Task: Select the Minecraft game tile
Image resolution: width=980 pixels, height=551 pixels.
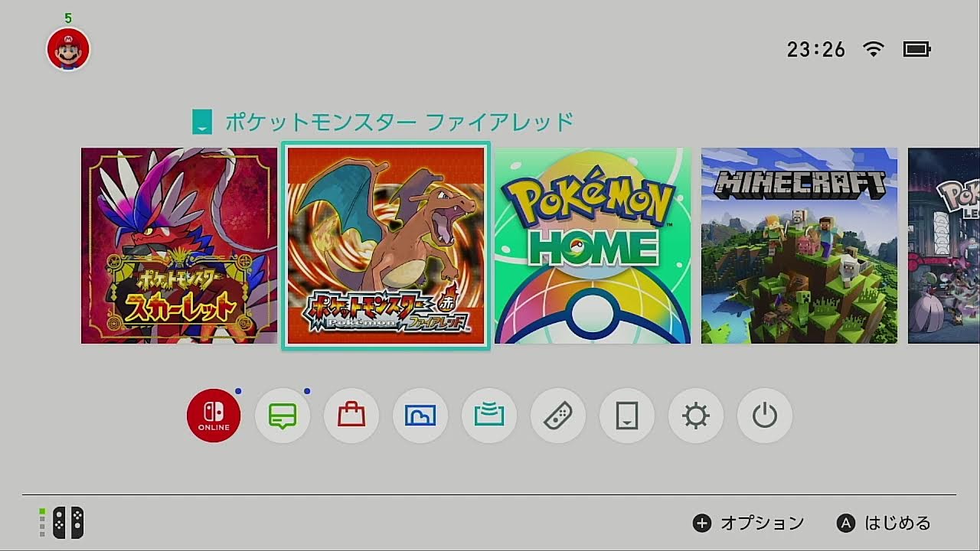Action: [x=799, y=246]
